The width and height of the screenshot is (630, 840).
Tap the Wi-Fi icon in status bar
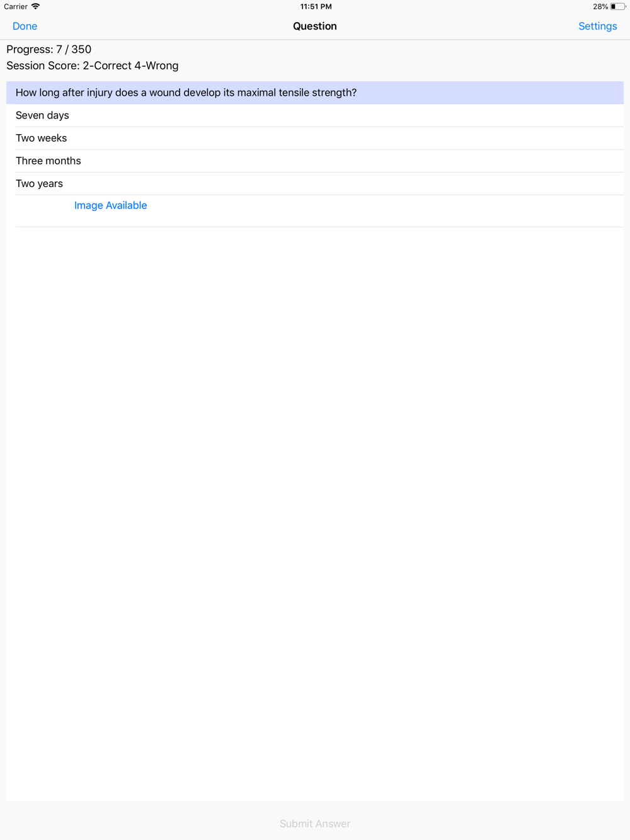[x=36, y=6]
